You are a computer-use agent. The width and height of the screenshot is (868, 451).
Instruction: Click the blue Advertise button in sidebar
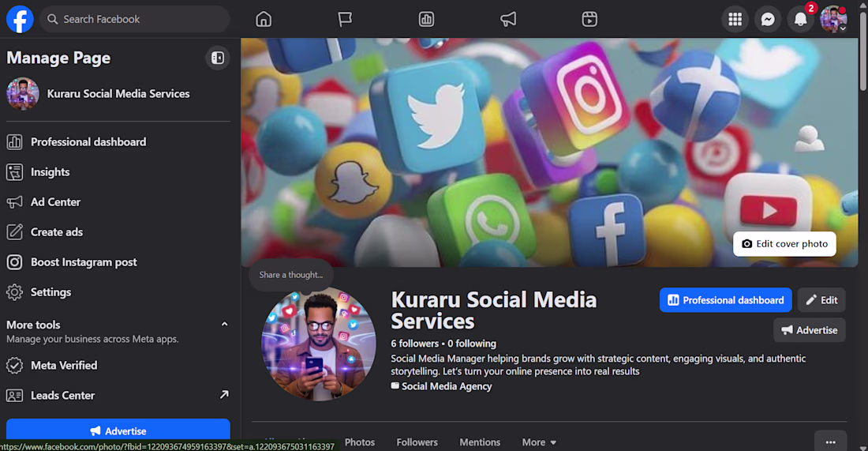click(x=118, y=430)
